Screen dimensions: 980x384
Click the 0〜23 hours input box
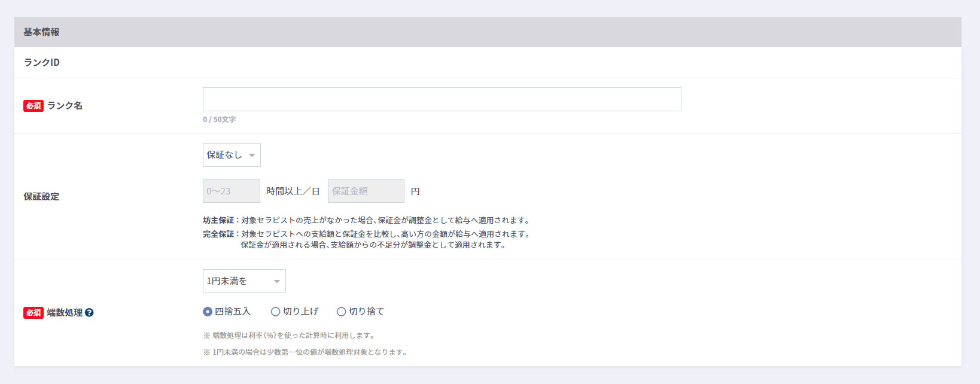tap(231, 191)
